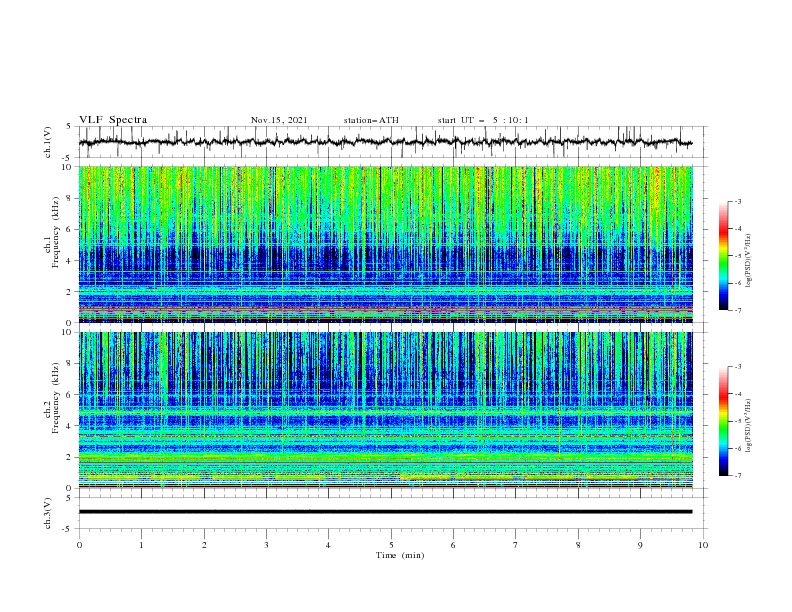The height and width of the screenshot is (612, 792).
Task: Click the "ch.1(V)" waveform axis label
Action: (x=48, y=142)
